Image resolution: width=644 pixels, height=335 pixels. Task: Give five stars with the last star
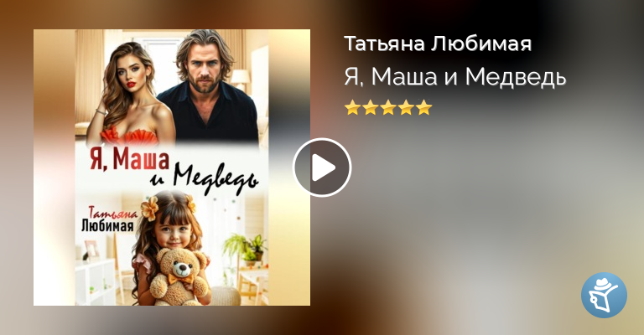pos(423,107)
